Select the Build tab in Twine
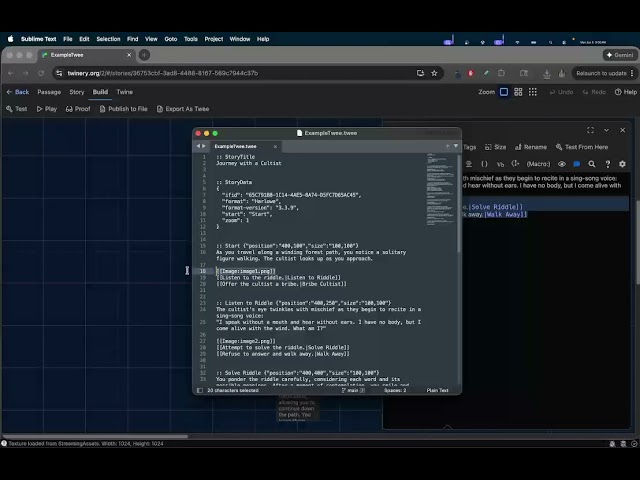Image resolution: width=640 pixels, height=480 pixels. point(100,92)
